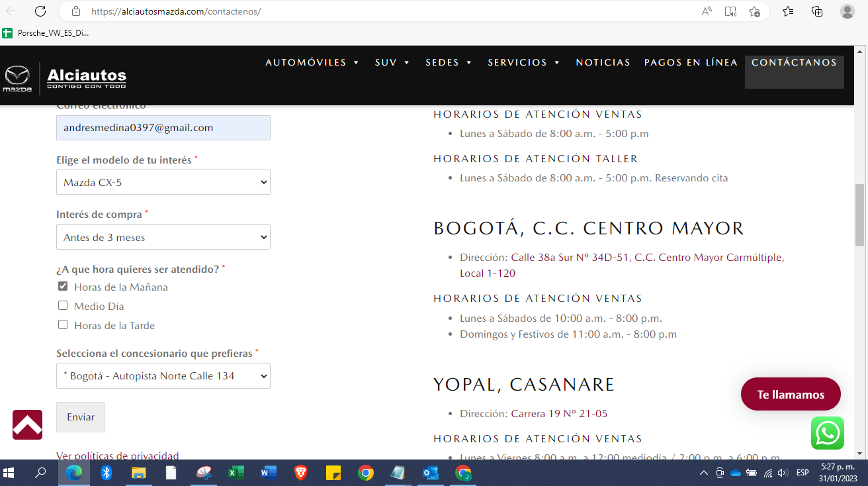This screenshot has width=868, height=486.
Task: Open the AUTOMÓVILES menu
Action: pyautogui.click(x=312, y=62)
